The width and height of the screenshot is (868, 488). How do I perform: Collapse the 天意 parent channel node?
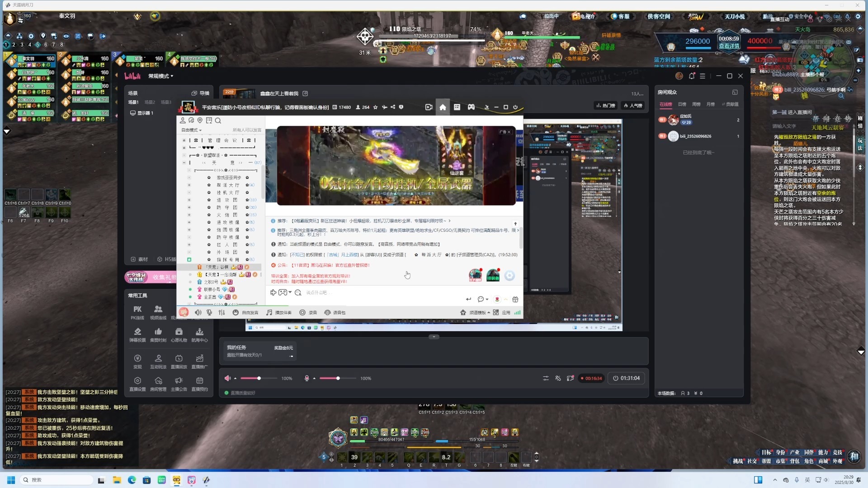click(184, 163)
